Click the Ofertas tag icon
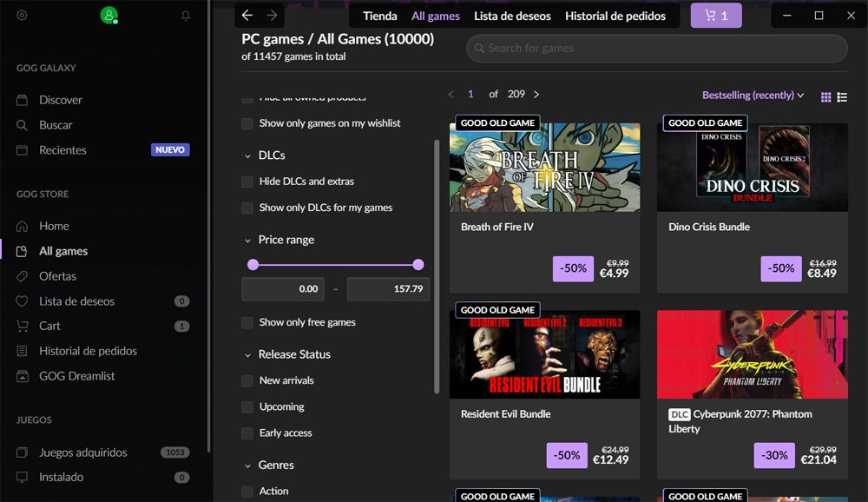868x502 pixels. [x=23, y=276]
